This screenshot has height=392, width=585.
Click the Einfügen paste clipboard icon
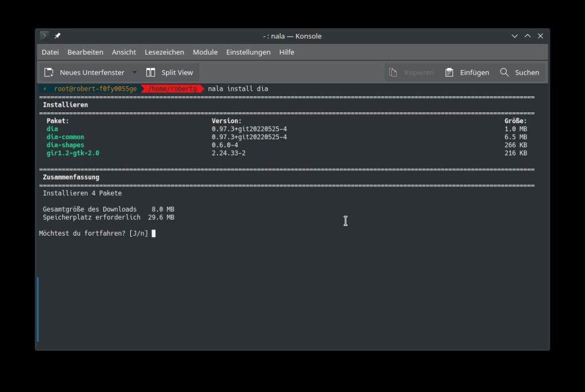coord(449,72)
